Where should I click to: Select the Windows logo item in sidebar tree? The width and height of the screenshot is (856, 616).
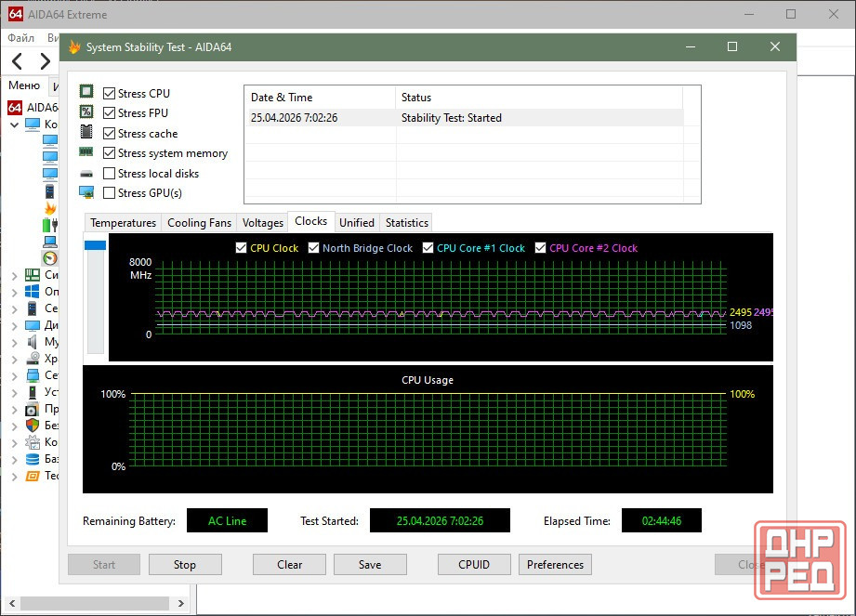click(x=32, y=292)
